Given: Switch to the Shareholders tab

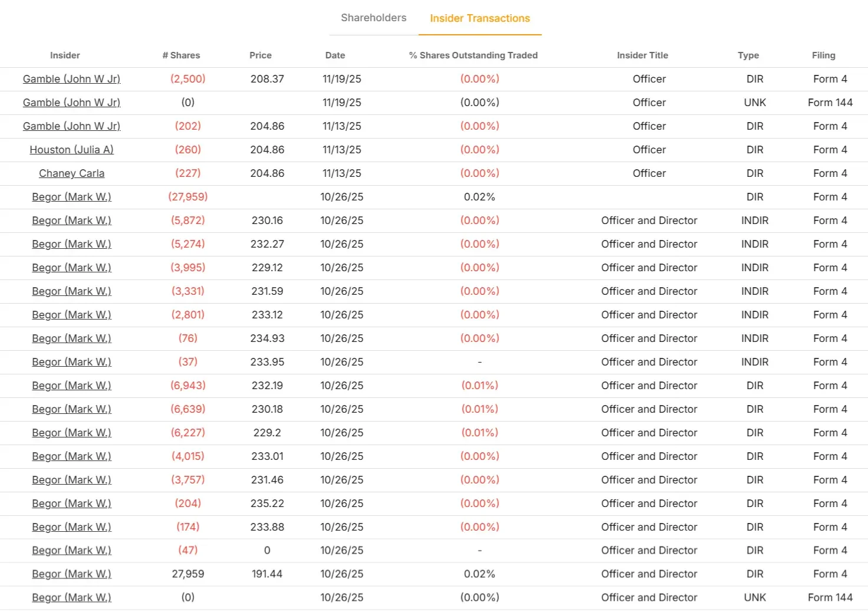Looking at the screenshot, I should click(373, 18).
